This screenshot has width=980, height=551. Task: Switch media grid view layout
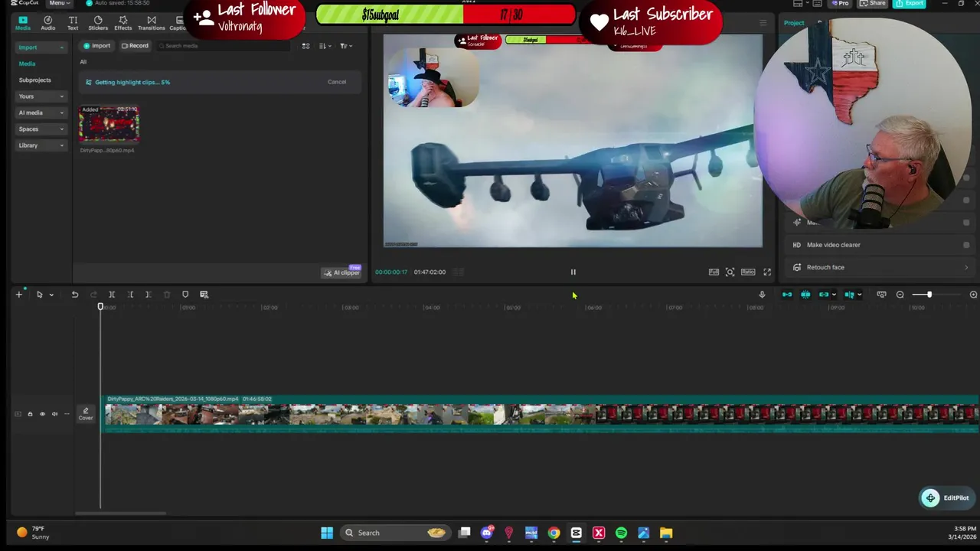pos(305,46)
